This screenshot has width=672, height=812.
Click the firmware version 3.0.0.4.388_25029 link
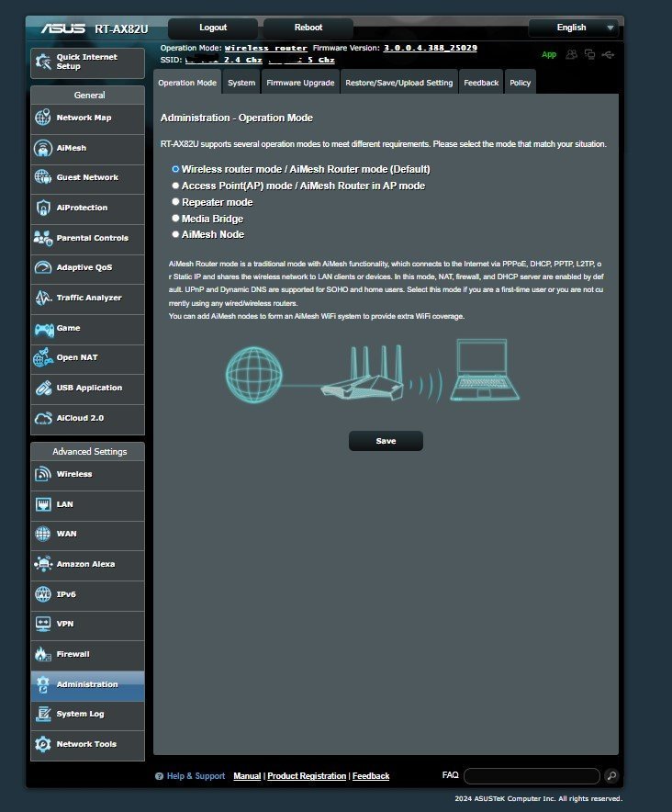point(431,48)
